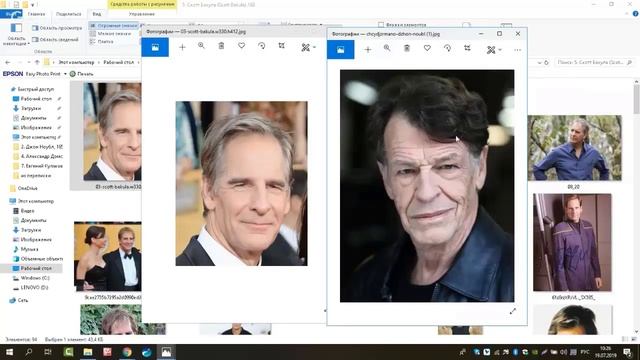Add dzhon-noubl photo to favorites
This screenshot has height=360, width=640.
pyautogui.click(x=427, y=48)
